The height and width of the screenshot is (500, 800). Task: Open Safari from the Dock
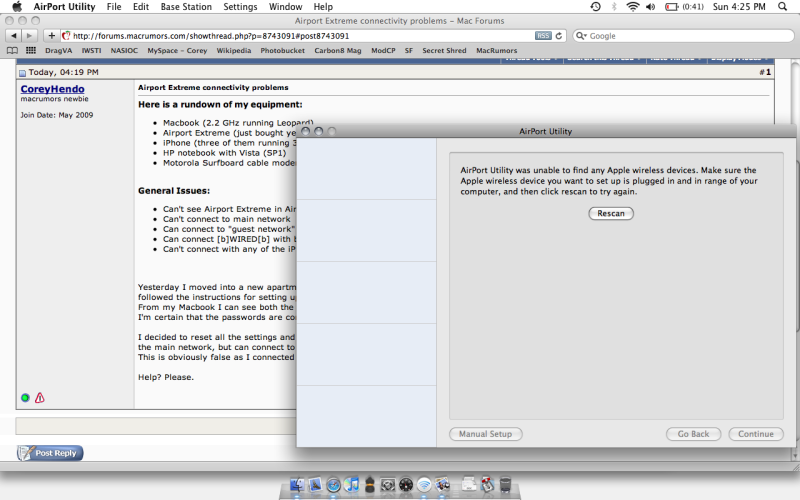pos(333,484)
